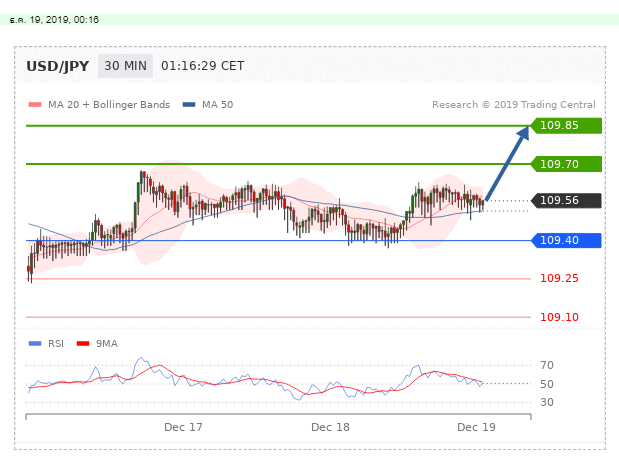Screen dimensions: 619x462
Task: Click the 109.25 support level label
Action: pyautogui.click(x=559, y=278)
